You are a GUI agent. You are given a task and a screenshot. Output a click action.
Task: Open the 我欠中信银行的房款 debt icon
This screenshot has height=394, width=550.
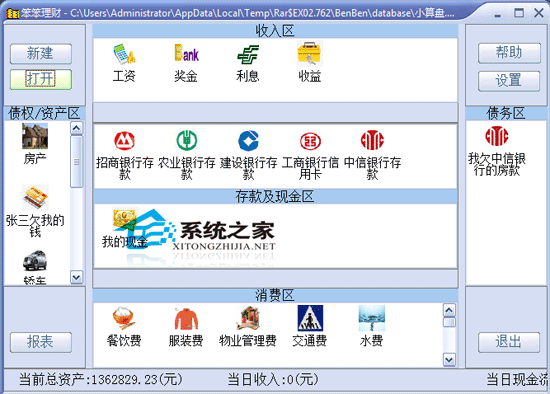point(496,136)
